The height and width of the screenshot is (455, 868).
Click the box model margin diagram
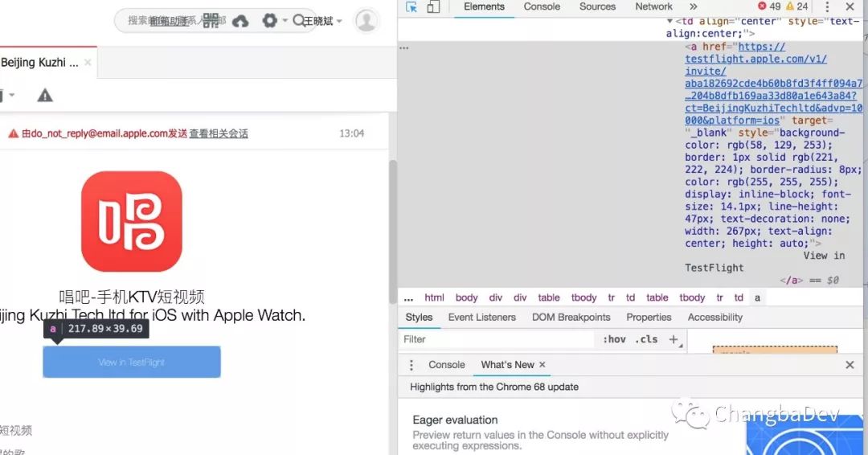(x=775, y=349)
